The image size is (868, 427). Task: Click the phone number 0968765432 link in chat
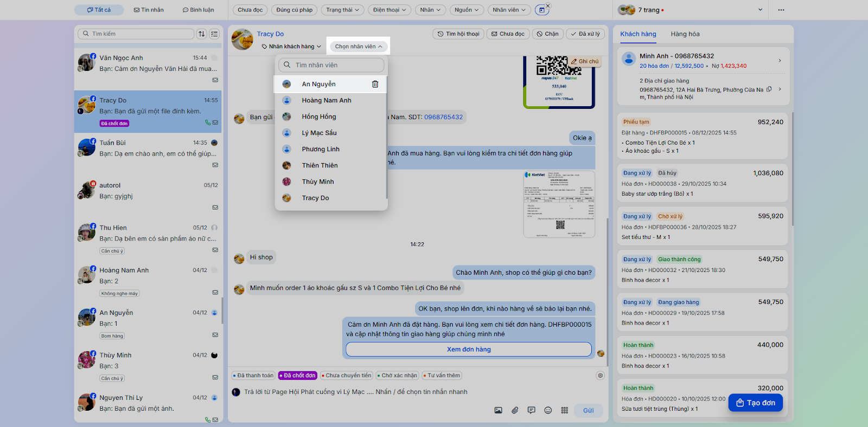(443, 117)
